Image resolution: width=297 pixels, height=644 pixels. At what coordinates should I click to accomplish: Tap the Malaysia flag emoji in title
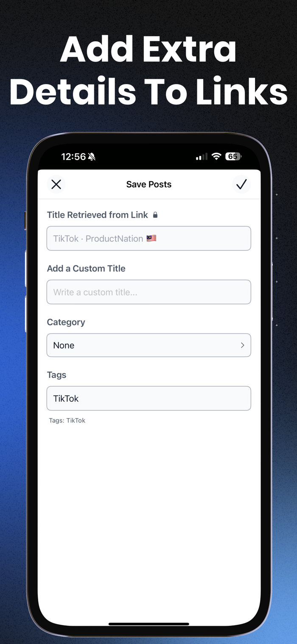(x=151, y=238)
